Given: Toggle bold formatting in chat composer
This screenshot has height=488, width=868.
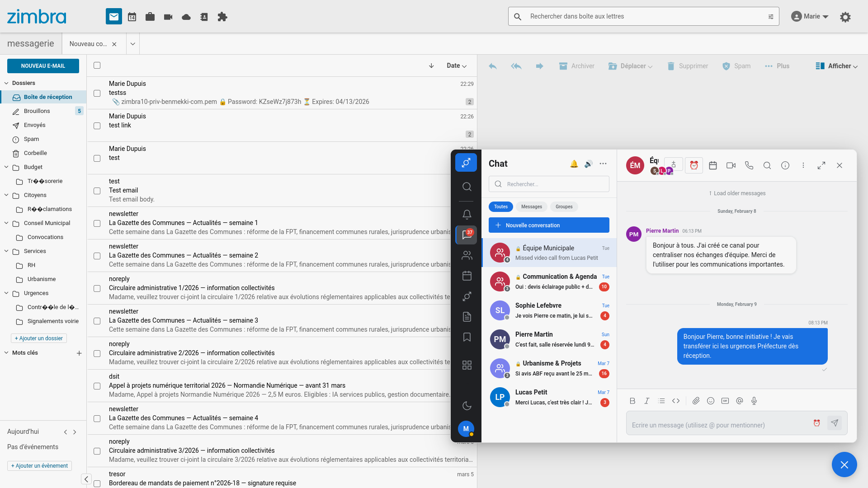Looking at the screenshot, I should coord(632,401).
